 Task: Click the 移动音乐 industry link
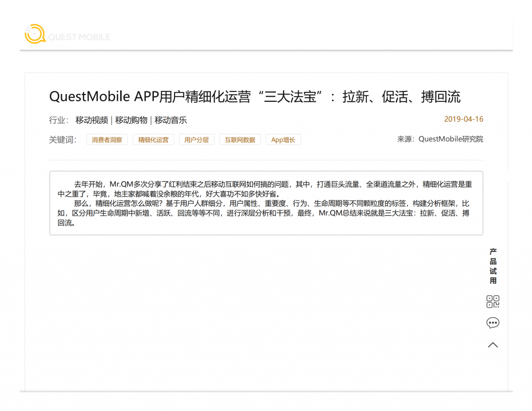pos(170,120)
